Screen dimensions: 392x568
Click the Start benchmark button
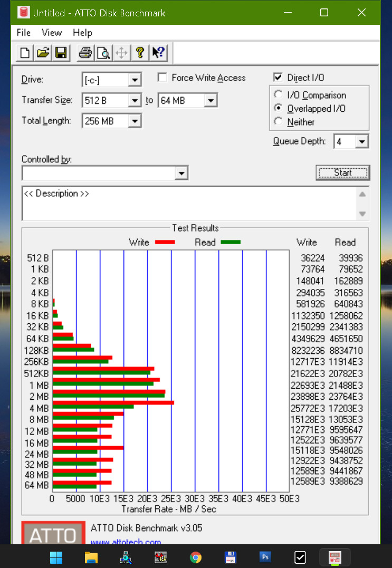343,173
